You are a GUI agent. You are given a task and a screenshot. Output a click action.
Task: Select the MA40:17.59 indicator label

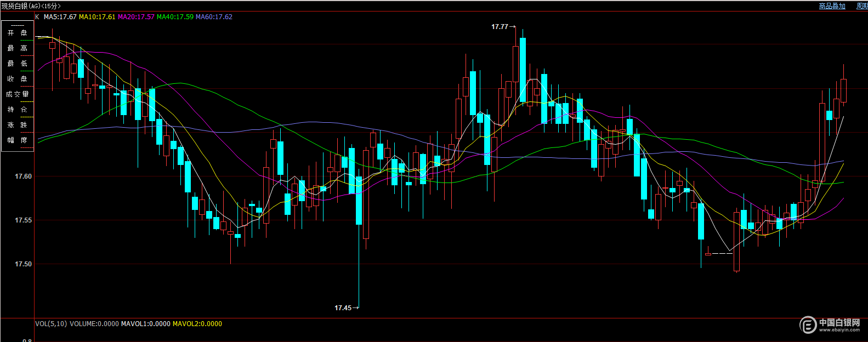coord(175,17)
